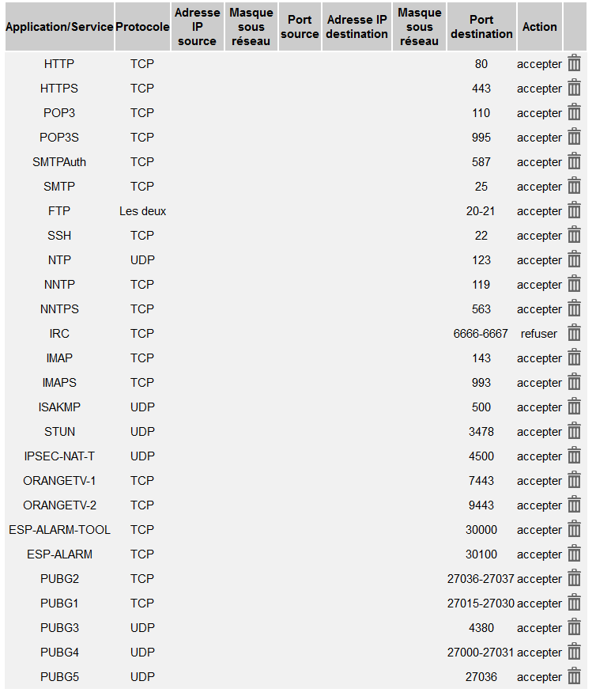This screenshot has width=596, height=700.
Task: Delete the PUBG1 rule using trash icon
Action: [575, 604]
